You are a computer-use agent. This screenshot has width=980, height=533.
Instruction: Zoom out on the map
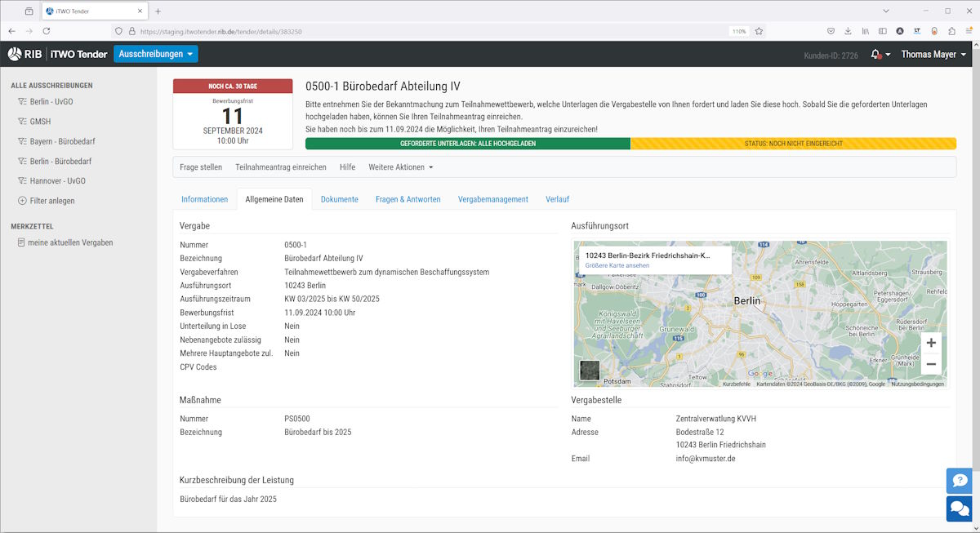pyautogui.click(x=931, y=364)
